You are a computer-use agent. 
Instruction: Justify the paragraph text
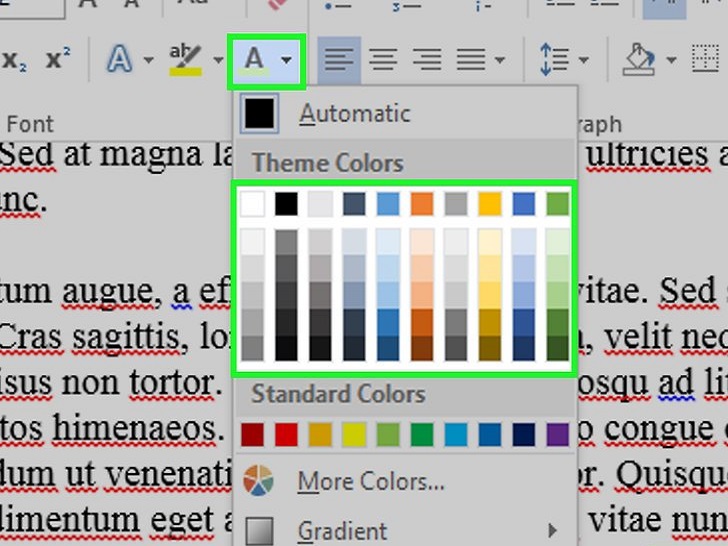(470, 61)
